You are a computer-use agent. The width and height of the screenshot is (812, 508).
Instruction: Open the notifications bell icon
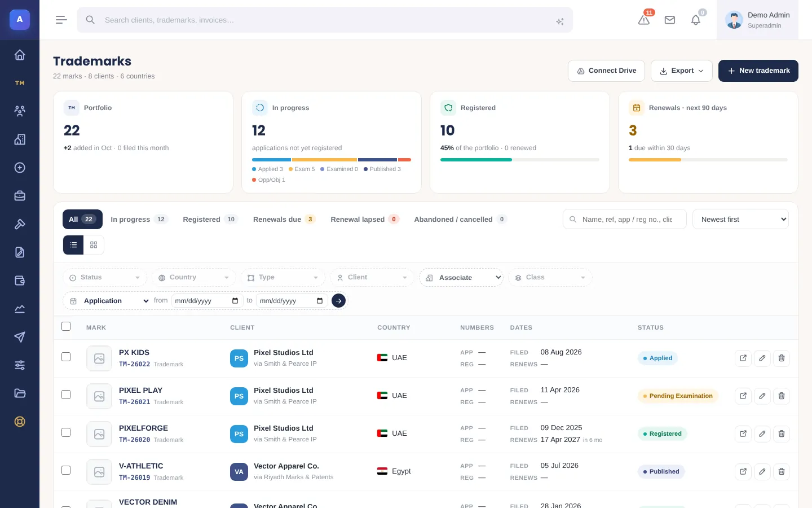click(696, 20)
